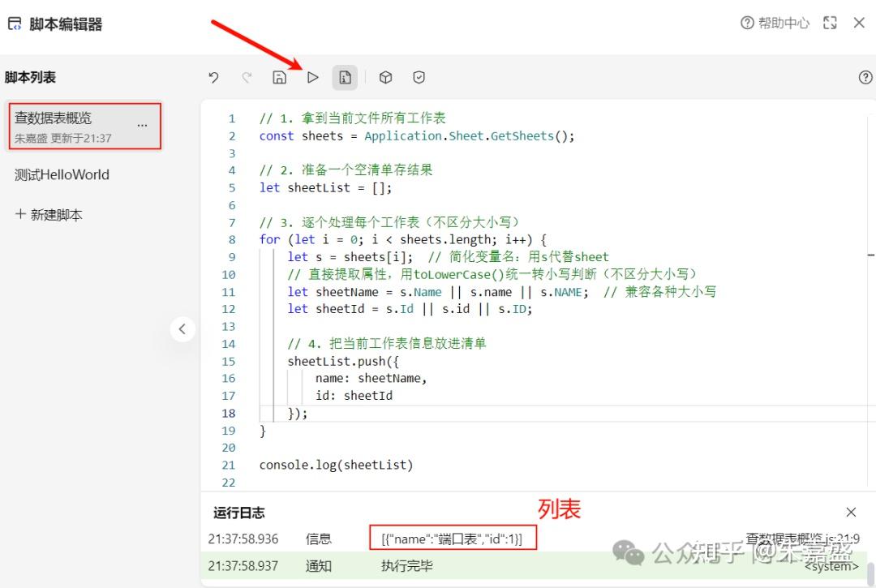
Task: Click the name: sheetName, line
Action: click(371, 378)
